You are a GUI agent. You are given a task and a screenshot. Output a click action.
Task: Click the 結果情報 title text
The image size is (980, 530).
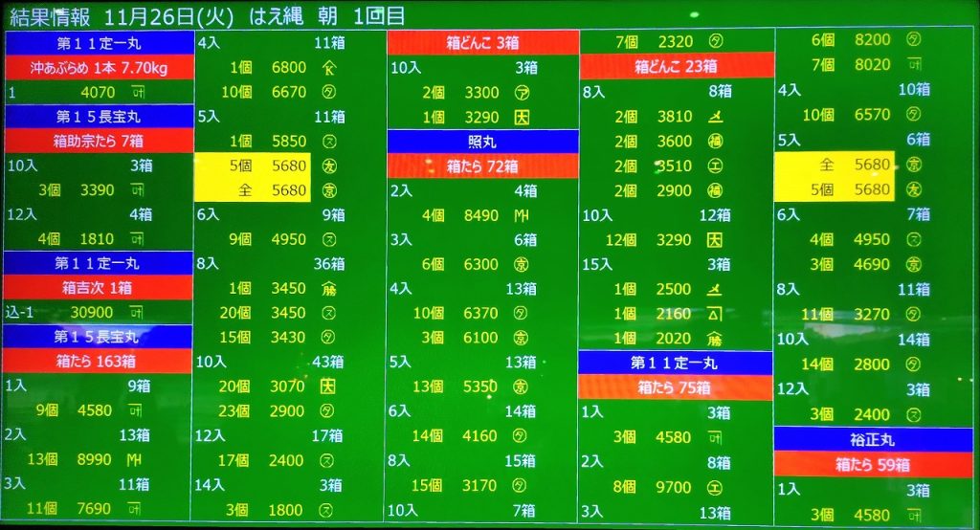[x=50, y=14]
